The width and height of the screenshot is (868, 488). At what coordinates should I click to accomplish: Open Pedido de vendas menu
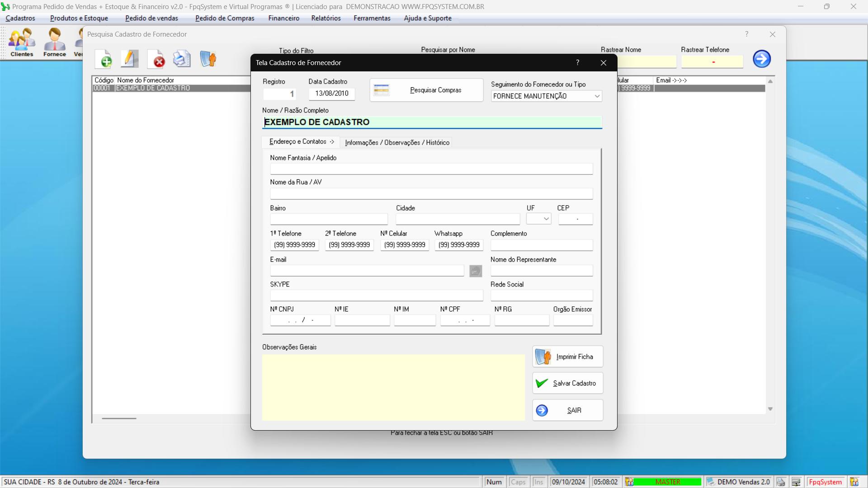151,18
